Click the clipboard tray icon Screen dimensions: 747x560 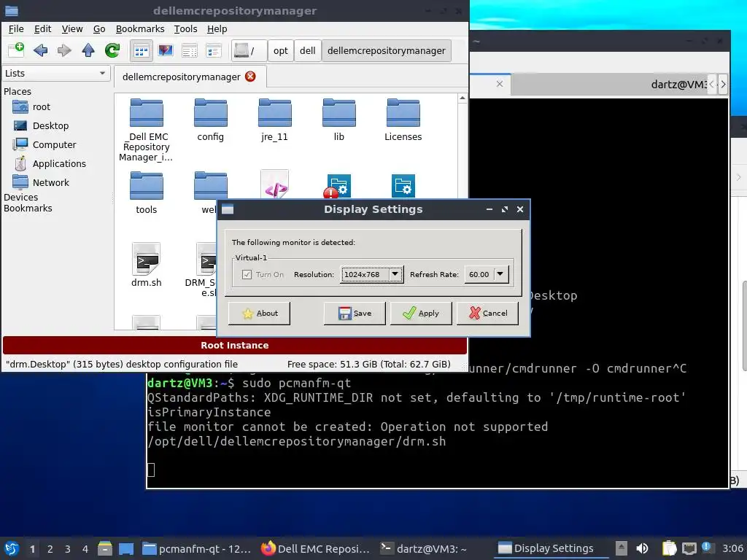click(x=670, y=548)
